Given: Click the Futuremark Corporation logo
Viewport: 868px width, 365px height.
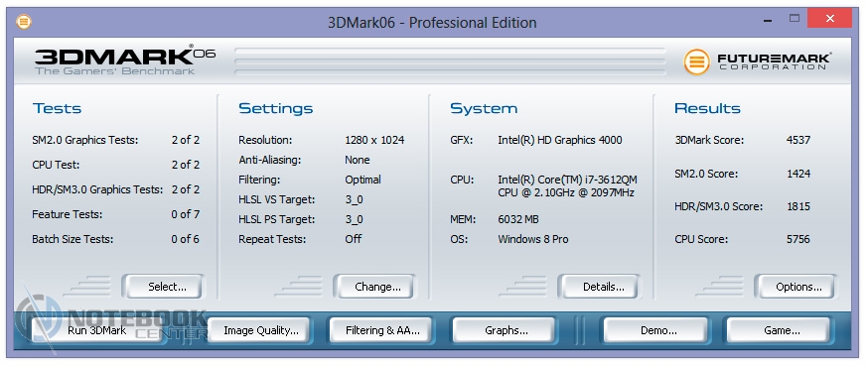Looking at the screenshot, I should click(x=758, y=61).
